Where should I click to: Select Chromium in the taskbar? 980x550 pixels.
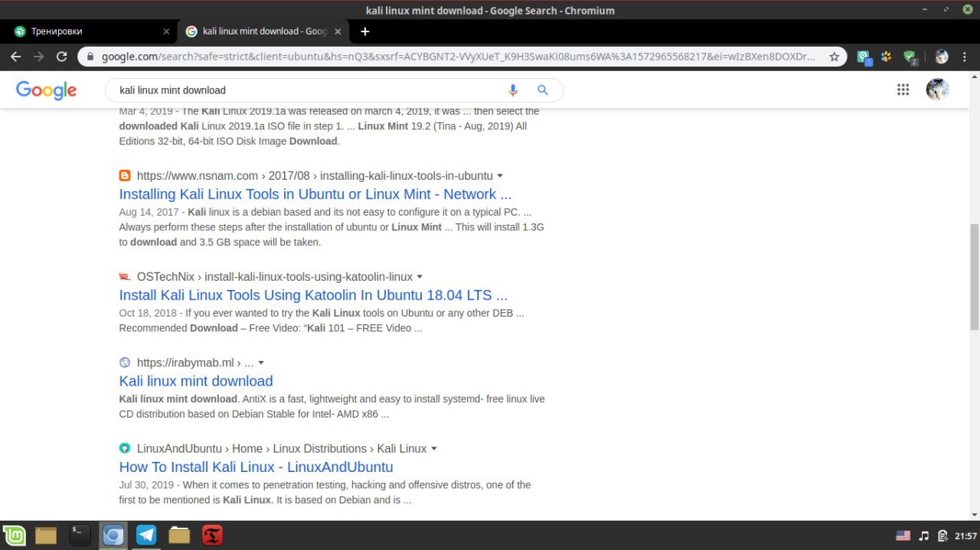113,535
